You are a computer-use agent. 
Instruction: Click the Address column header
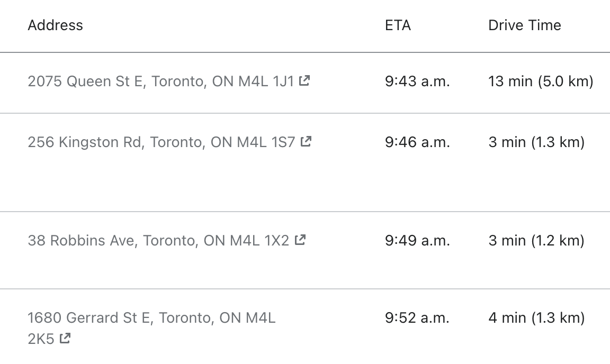pyautogui.click(x=55, y=25)
